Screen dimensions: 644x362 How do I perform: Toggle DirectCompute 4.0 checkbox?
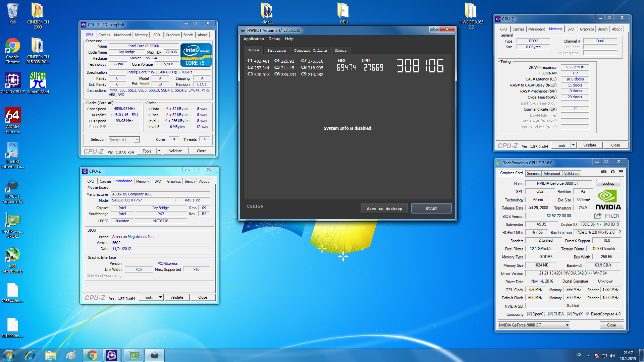click(588, 314)
